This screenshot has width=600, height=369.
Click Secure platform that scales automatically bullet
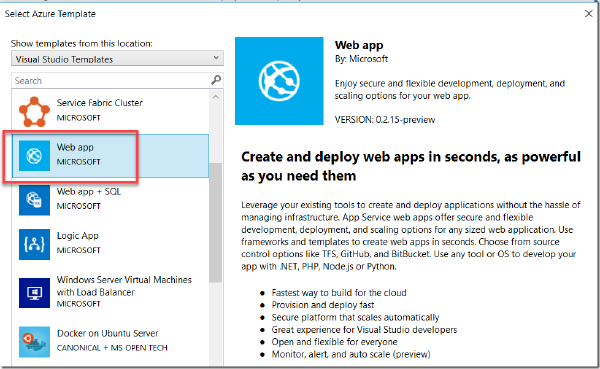[355, 317]
